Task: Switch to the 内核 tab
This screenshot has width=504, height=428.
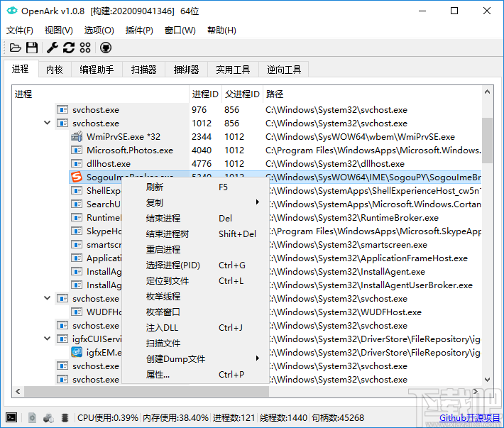Action: pyautogui.click(x=55, y=70)
